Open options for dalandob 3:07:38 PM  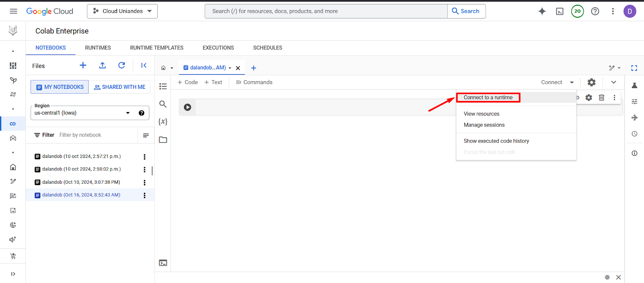click(x=144, y=183)
